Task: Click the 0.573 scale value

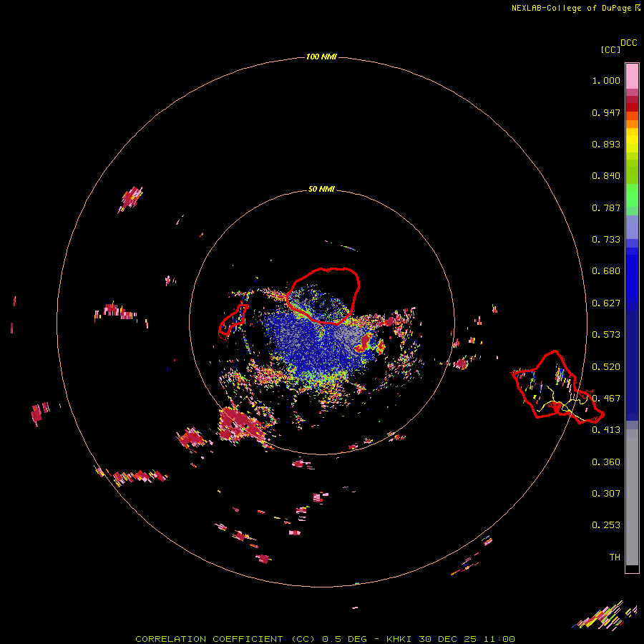Action: (606, 335)
